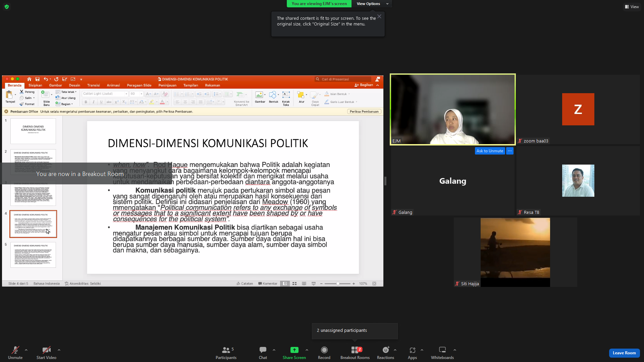Select slide 5 thumbnail in slide panel
This screenshot has width=644, height=362.
tap(33, 255)
